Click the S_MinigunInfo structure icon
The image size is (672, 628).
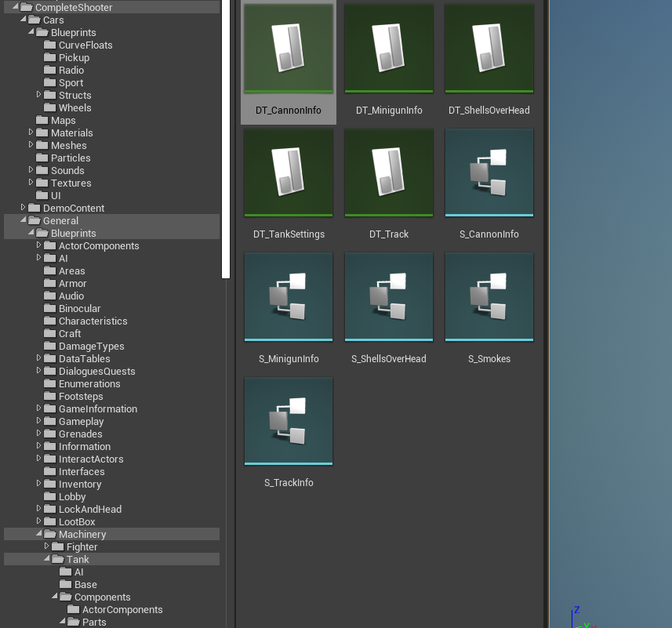pos(289,296)
